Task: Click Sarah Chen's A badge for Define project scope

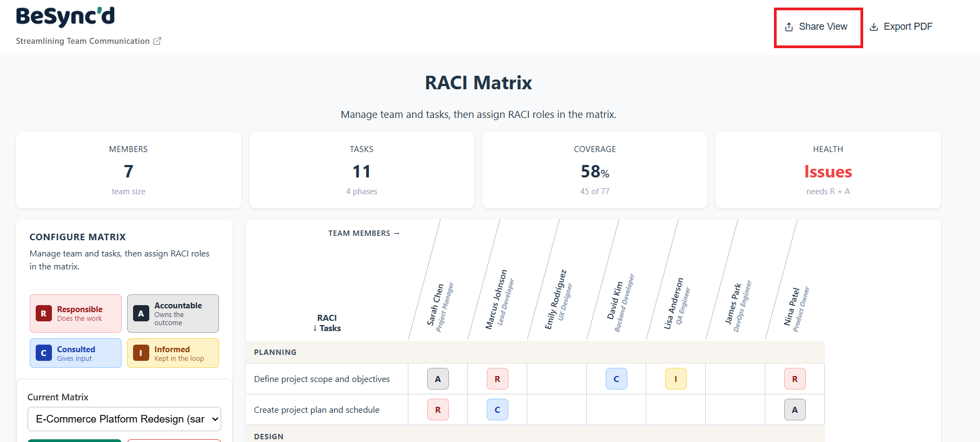Action: pyautogui.click(x=438, y=379)
